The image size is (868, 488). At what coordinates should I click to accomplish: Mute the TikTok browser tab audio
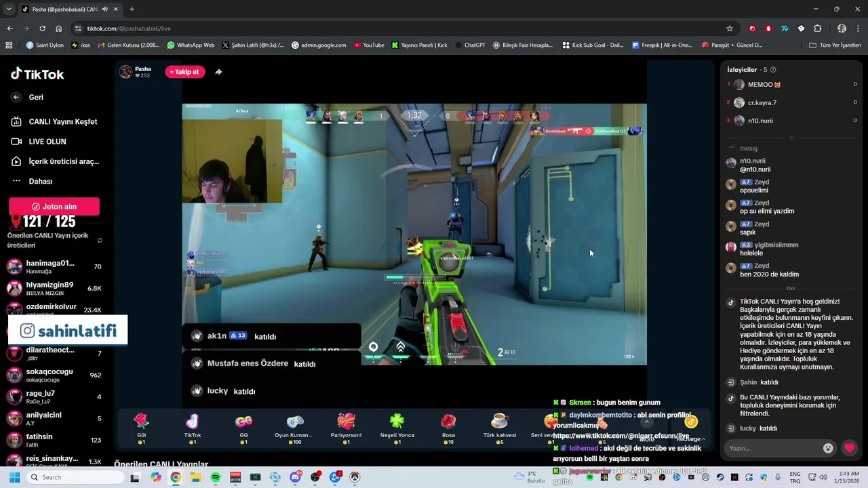coord(104,9)
